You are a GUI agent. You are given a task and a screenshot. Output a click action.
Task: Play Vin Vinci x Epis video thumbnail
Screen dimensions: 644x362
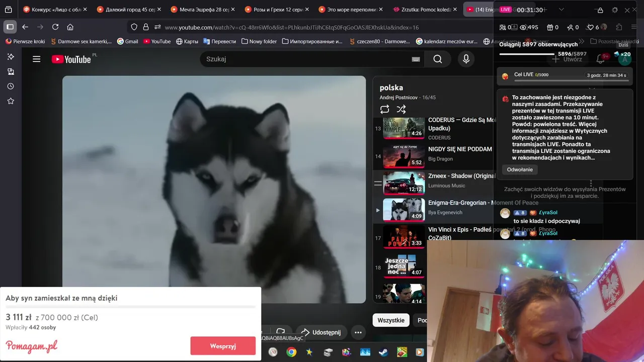[x=404, y=237]
